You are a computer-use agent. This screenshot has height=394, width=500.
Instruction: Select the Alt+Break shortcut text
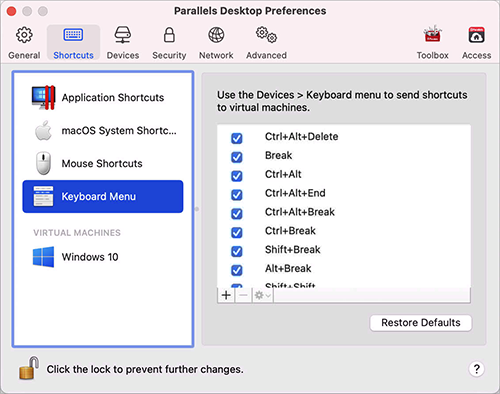click(x=288, y=268)
